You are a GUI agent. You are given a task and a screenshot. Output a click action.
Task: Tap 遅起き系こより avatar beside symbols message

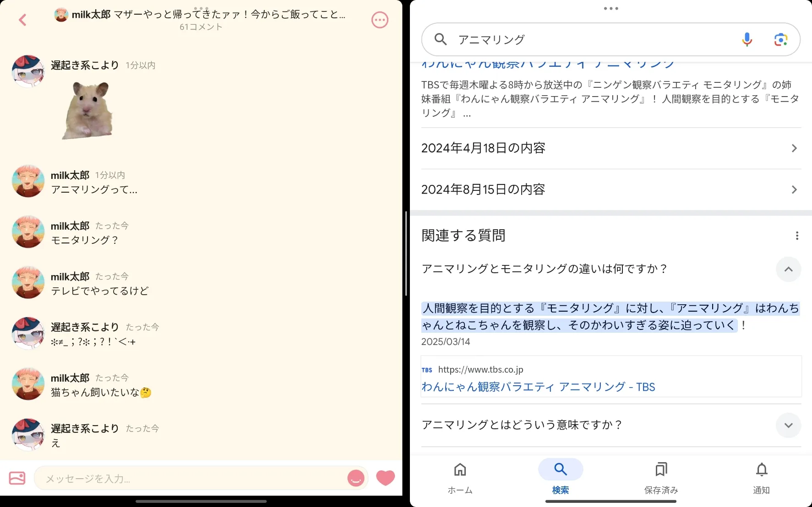point(28,334)
